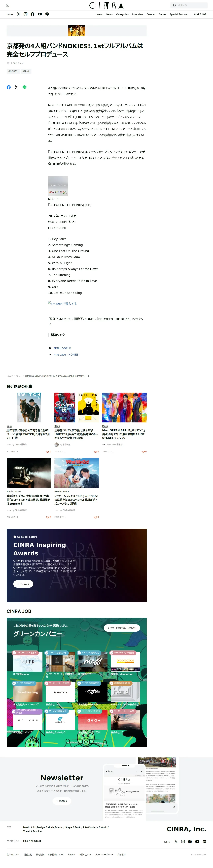
Task: Click Music label above Mrs. GREEN APPLE article
Action: pos(105,426)
